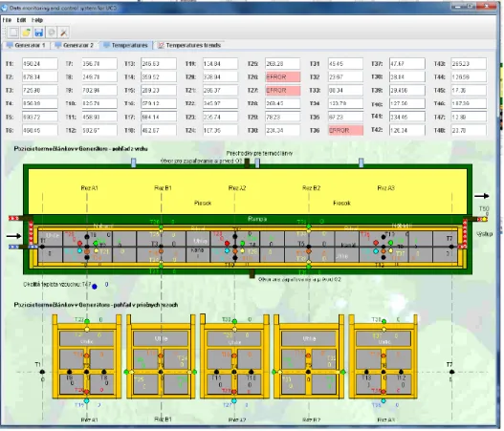Click the T7 temperature value field

(x=99, y=64)
